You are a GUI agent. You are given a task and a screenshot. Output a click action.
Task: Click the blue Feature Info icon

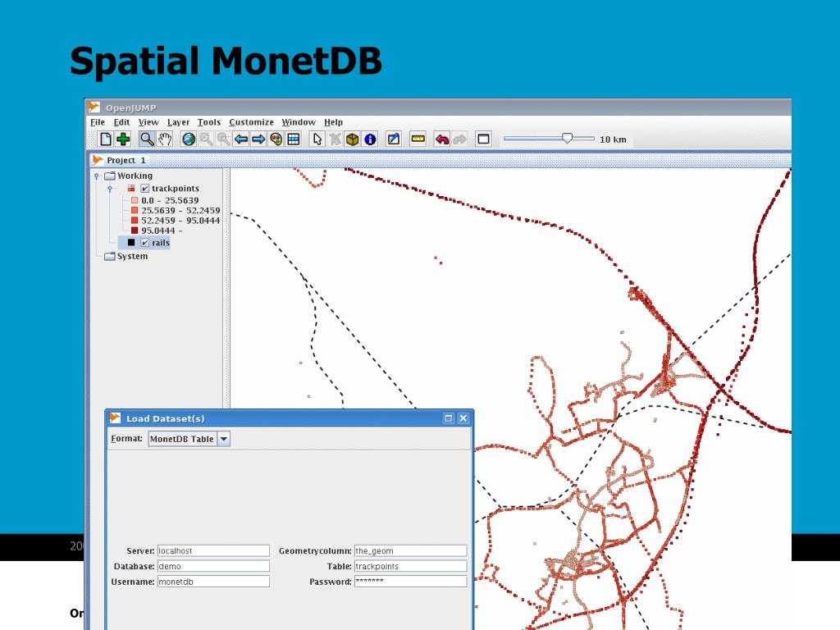pyautogui.click(x=370, y=139)
